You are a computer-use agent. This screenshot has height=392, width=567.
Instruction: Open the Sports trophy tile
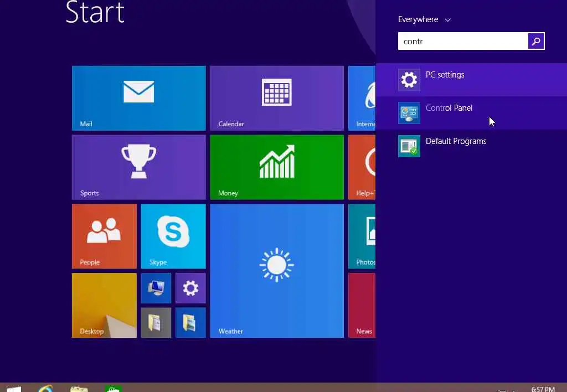click(x=139, y=167)
